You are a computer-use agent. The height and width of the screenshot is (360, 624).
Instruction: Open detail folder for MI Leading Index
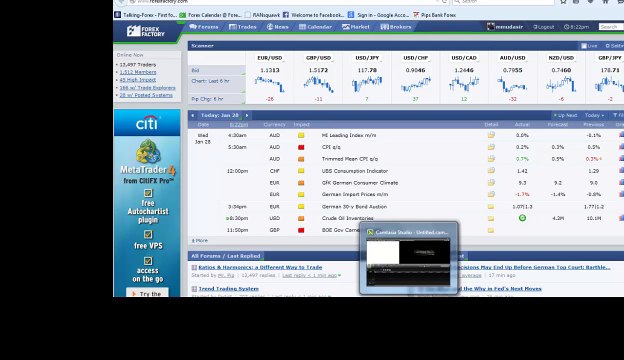coord(491,135)
